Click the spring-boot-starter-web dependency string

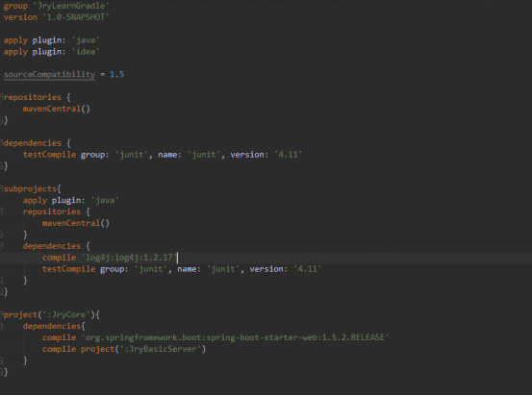point(235,337)
